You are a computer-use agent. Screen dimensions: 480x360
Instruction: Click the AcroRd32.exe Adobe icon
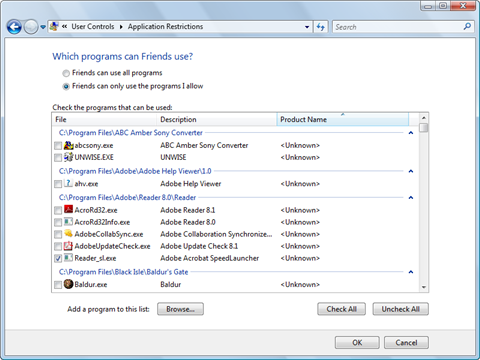click(68, 210)
